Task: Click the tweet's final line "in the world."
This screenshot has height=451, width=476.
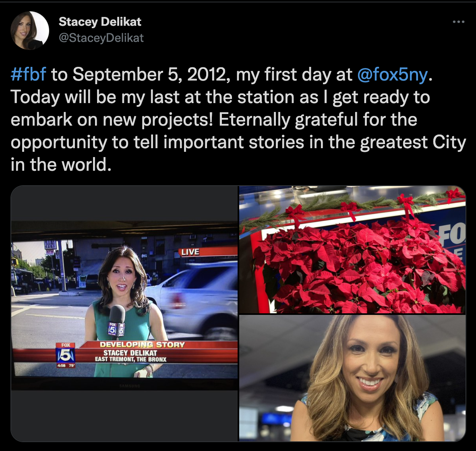Action: pos(61,164)
